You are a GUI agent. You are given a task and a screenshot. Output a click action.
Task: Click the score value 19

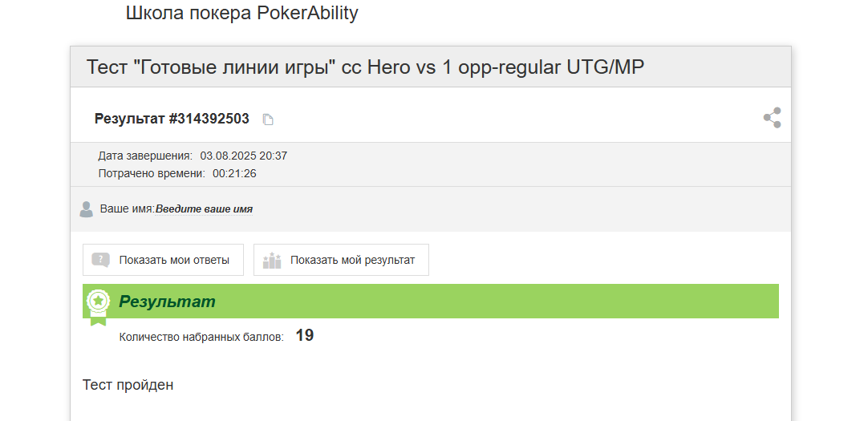305,335
